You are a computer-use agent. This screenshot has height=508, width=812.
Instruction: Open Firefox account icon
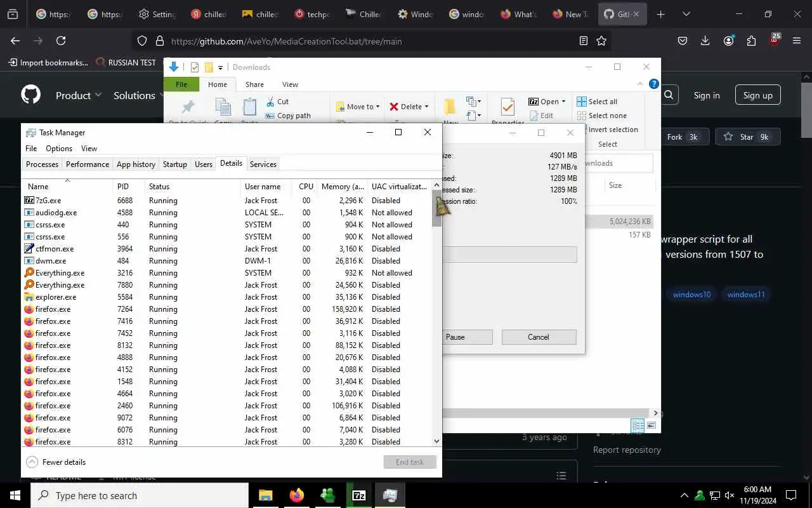(x=729, y=41)
